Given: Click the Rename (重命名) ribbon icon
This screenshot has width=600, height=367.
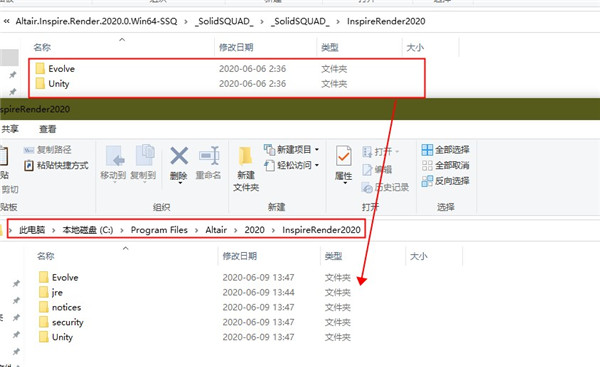Looking at the screenshot, I should (209, 156).
